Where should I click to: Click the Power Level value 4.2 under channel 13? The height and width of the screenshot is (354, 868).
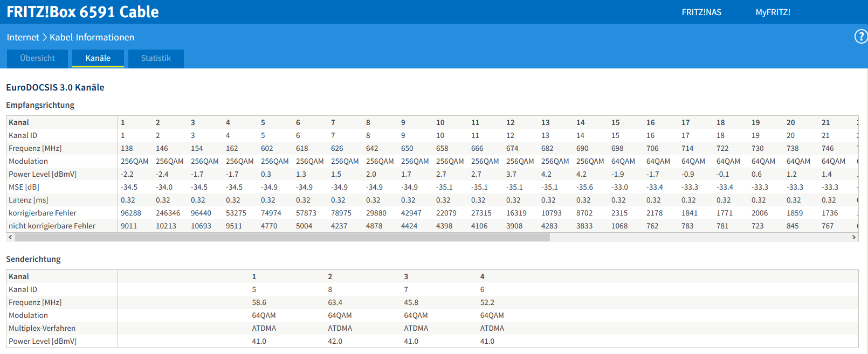coord(546,174)
